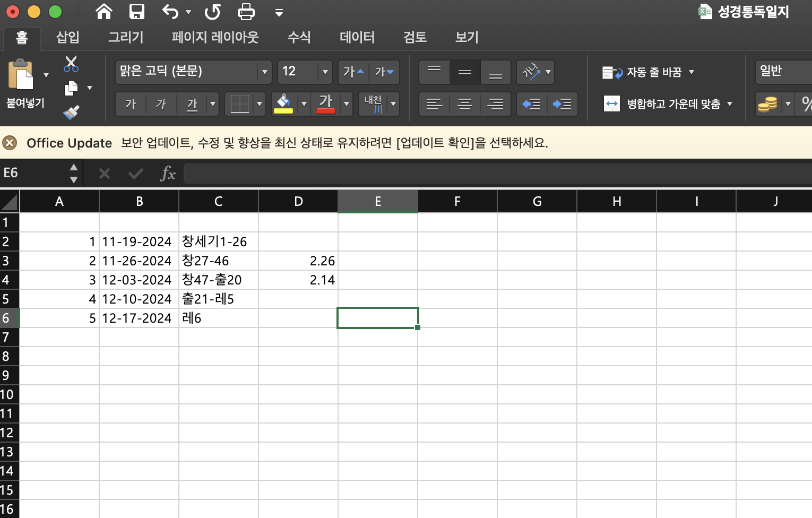812x518 pixels.
Task: Save the workbook with the floppy disk icon
Action: (x=137, y=11)
